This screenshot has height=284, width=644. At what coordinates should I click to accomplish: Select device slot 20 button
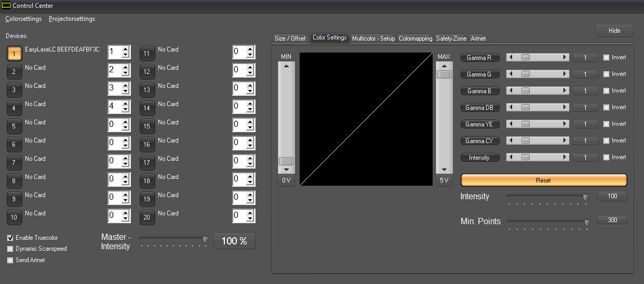tap(147, 217)
